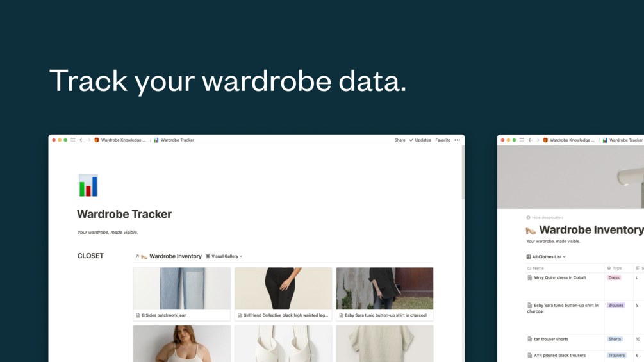Toggle Hide description on Wardrobe Inventory
Screen dimensions: 644x362
click(545, 218)
